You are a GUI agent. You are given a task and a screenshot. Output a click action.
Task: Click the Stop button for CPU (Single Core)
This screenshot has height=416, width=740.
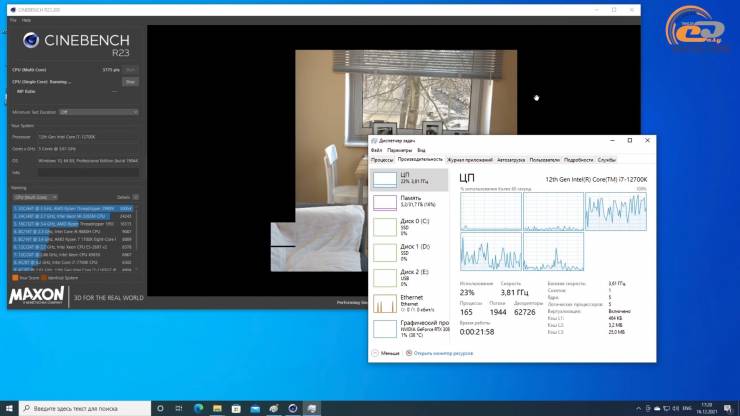130,82
